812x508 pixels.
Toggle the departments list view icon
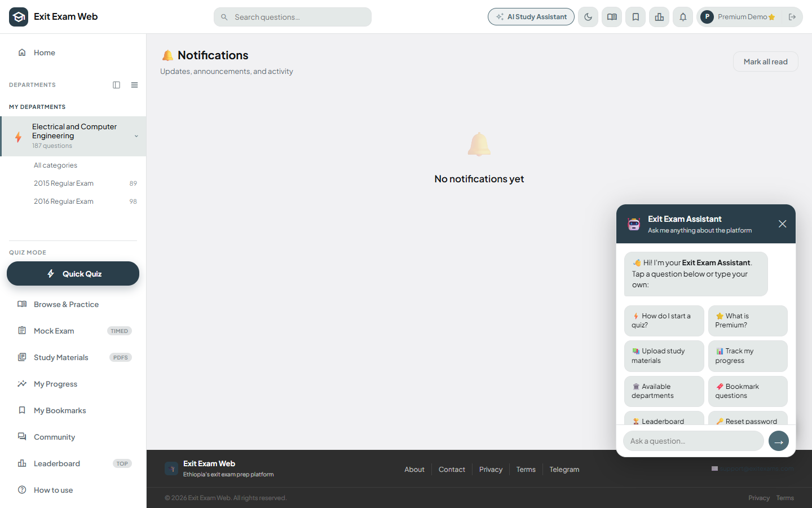click(x=134, y=85)
